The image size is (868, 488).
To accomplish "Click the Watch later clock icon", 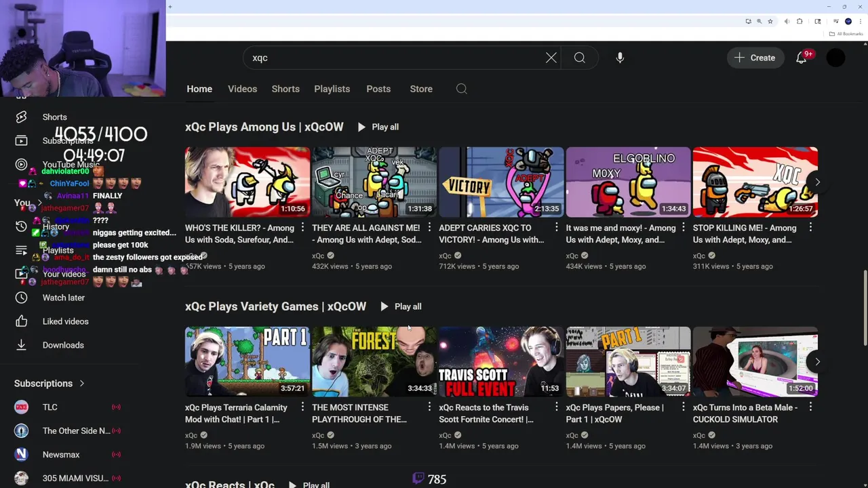I will coord(21,298).
